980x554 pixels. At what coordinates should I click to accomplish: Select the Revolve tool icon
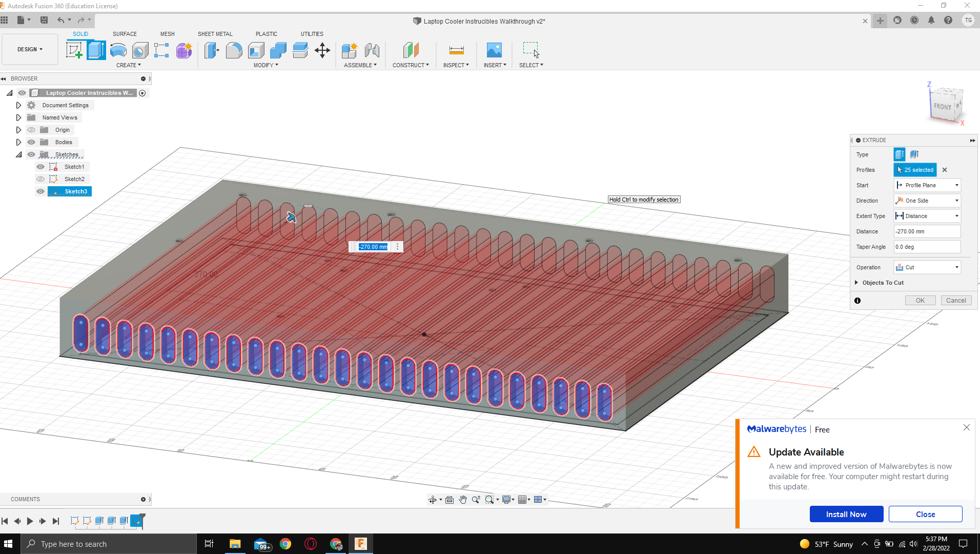(x=118, y=50)
